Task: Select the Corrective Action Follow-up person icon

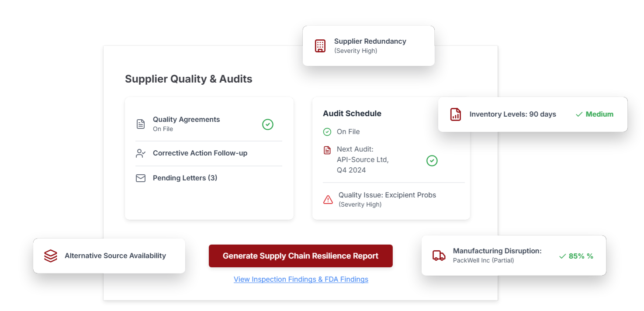Action: tap(140, 153)
